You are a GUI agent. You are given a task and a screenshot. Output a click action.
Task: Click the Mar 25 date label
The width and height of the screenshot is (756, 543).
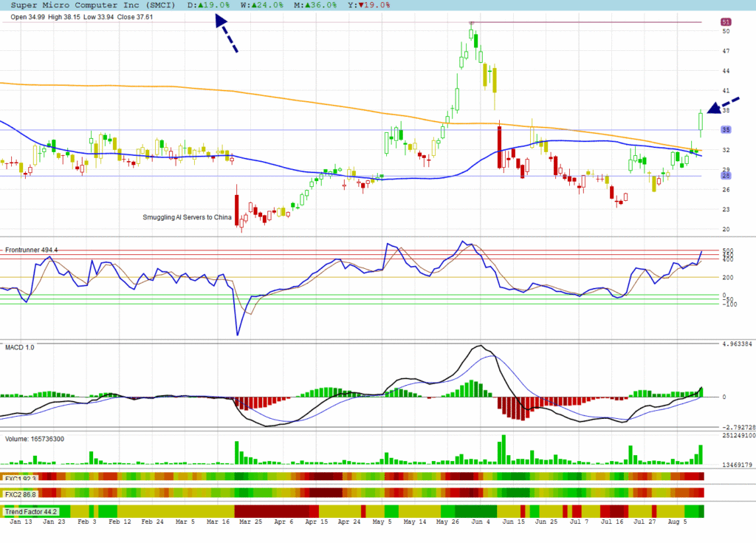pos(251,522)
